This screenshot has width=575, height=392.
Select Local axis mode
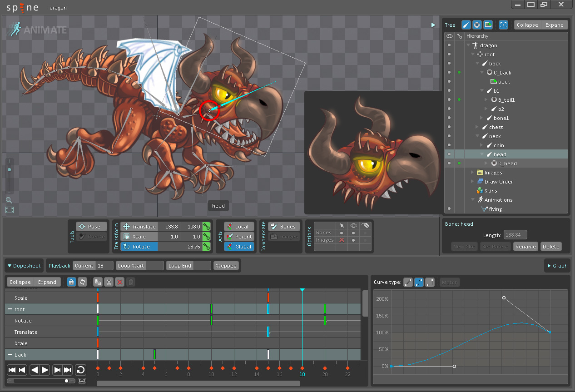click(x=239, y=226)
